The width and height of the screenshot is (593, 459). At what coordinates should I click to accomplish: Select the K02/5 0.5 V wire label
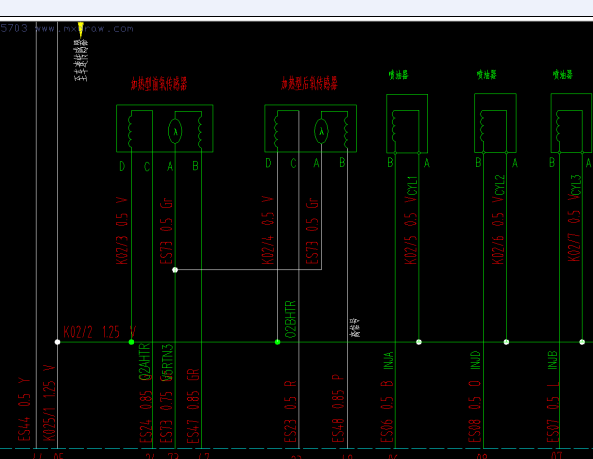point(411,231)
